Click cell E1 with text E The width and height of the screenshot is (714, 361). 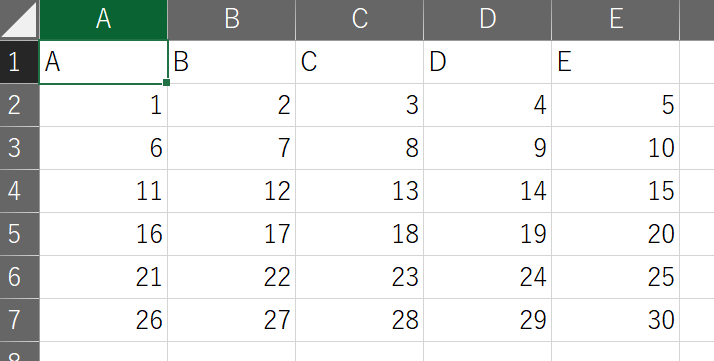coord(616,62)
